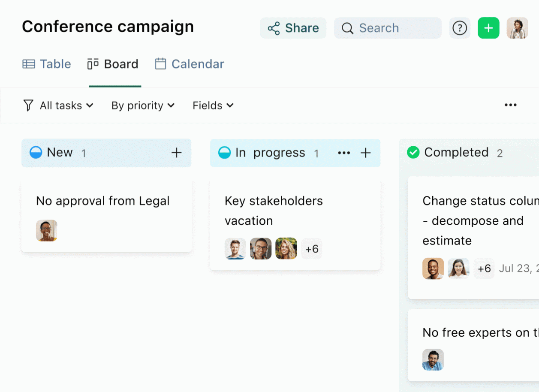Switch to the Calendar view tab

pyautogui.click(x=190, y=64)
